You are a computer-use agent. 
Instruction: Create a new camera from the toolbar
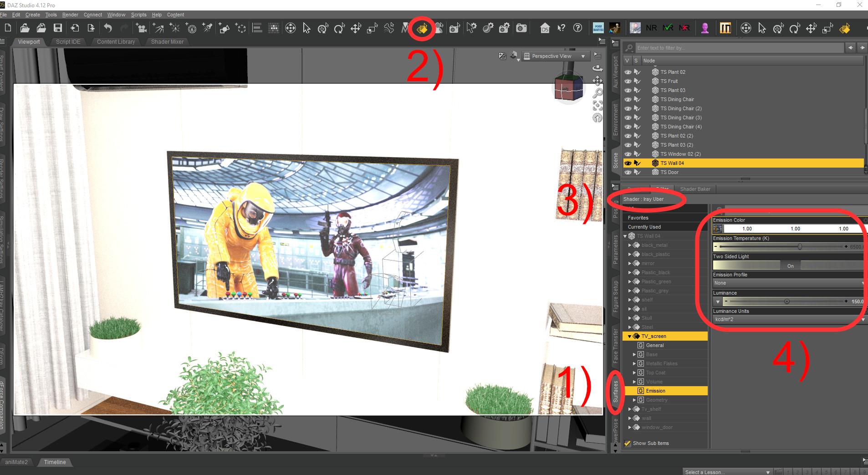[141, 28]
